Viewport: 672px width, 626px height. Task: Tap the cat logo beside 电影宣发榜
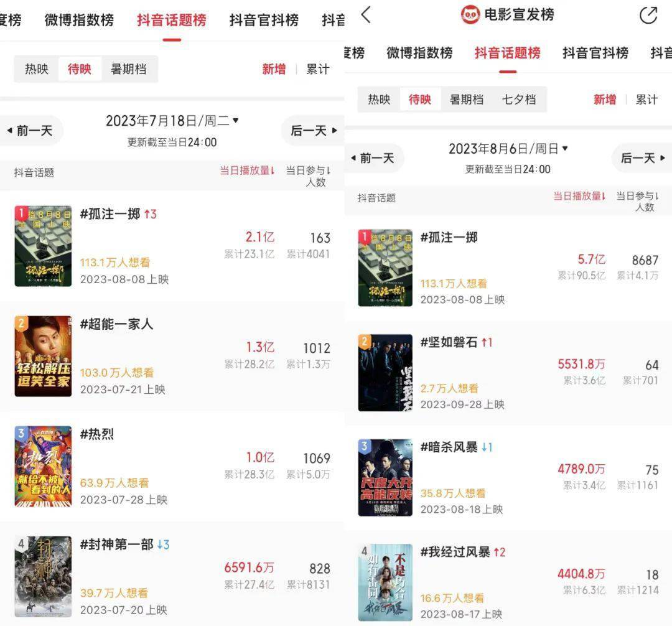470,14
